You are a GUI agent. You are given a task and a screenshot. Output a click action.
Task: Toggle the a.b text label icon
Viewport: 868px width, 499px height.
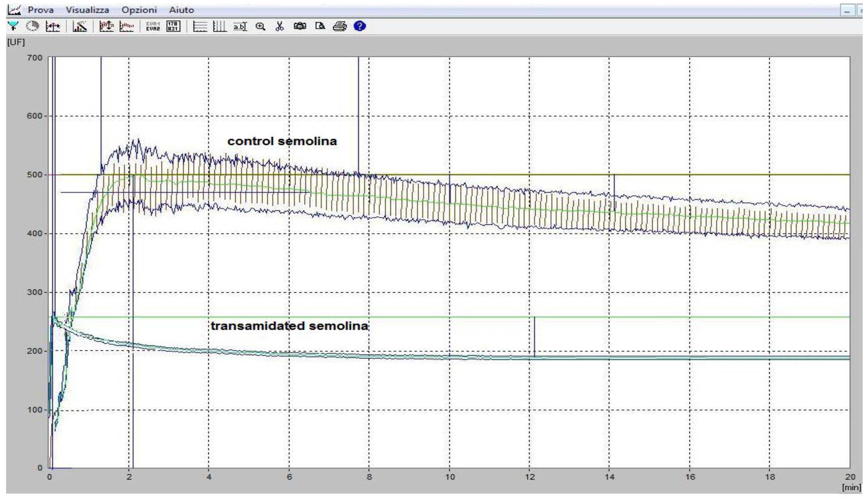pyautogui.click(x=240, y=26)
